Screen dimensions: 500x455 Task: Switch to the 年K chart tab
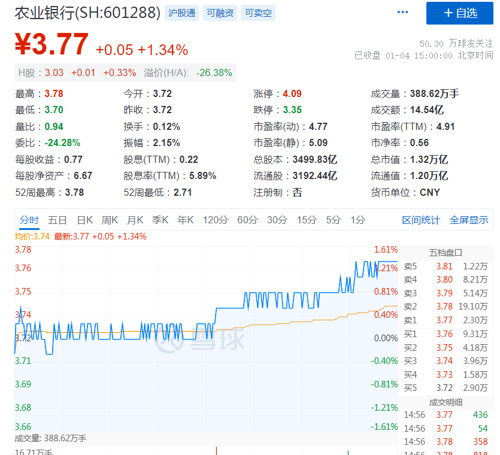[186, 220]
